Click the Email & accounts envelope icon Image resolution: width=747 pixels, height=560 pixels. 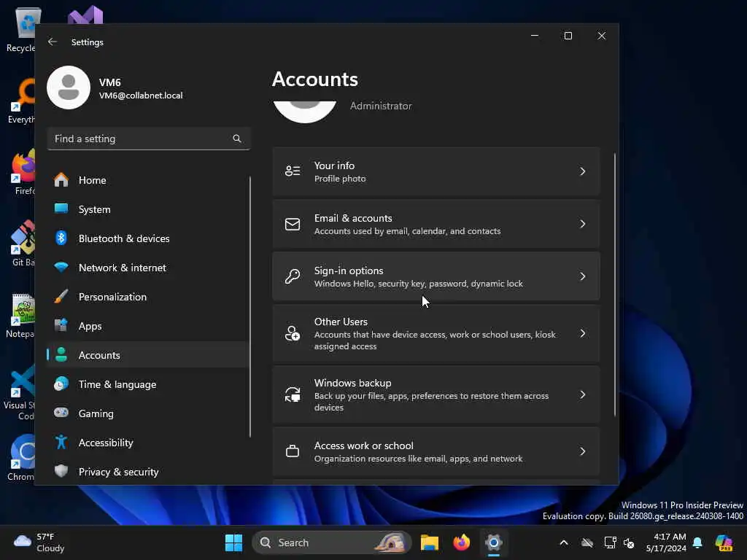[x=293, y=224]
